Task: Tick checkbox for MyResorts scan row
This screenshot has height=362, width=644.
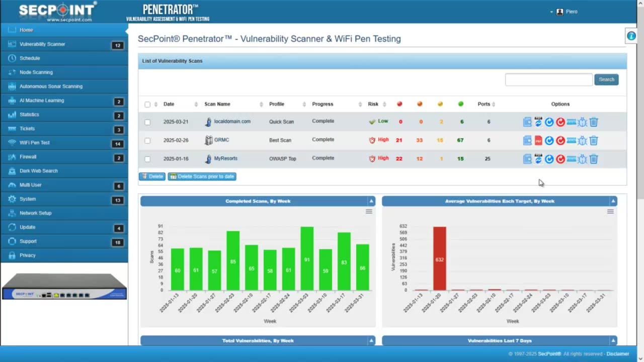Action: click(x=147, y=159)
